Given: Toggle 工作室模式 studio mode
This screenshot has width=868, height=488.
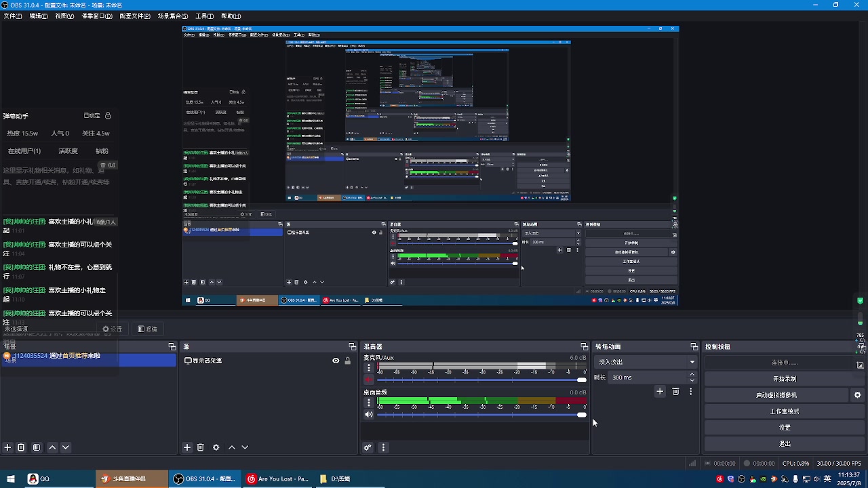Looking at the screenshot, I should pyautogui.click(x=785, y=411).
